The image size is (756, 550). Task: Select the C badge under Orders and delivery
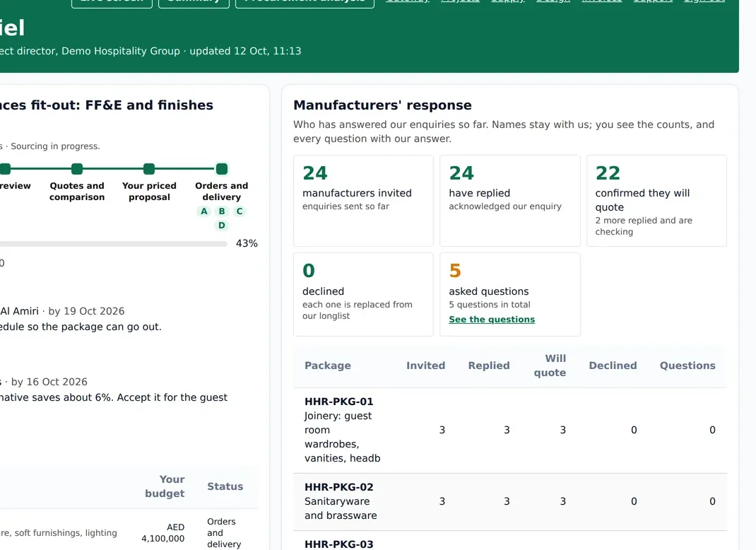(239, 211)
